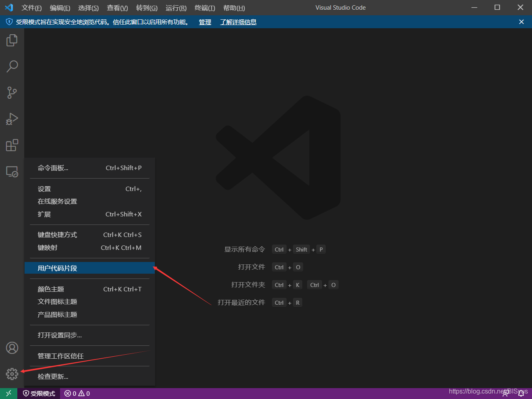Open the Extensions view icon
Viewport: 532px width, 399px height.
[x=12, y=145]
